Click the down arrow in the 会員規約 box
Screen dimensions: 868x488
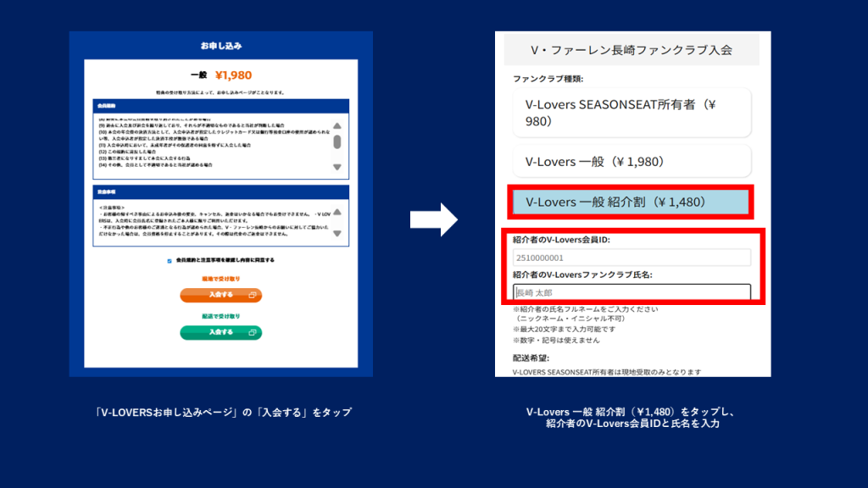tap(337, 167)
